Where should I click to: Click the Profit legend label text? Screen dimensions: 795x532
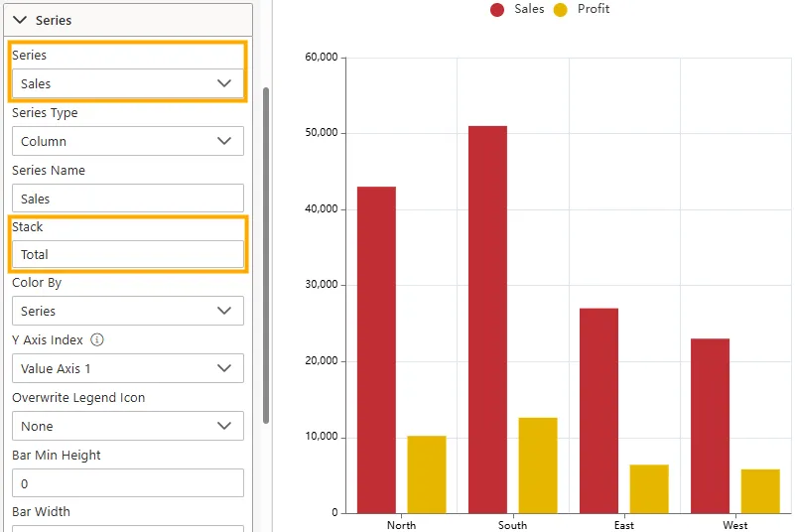(x=594, y=9)
